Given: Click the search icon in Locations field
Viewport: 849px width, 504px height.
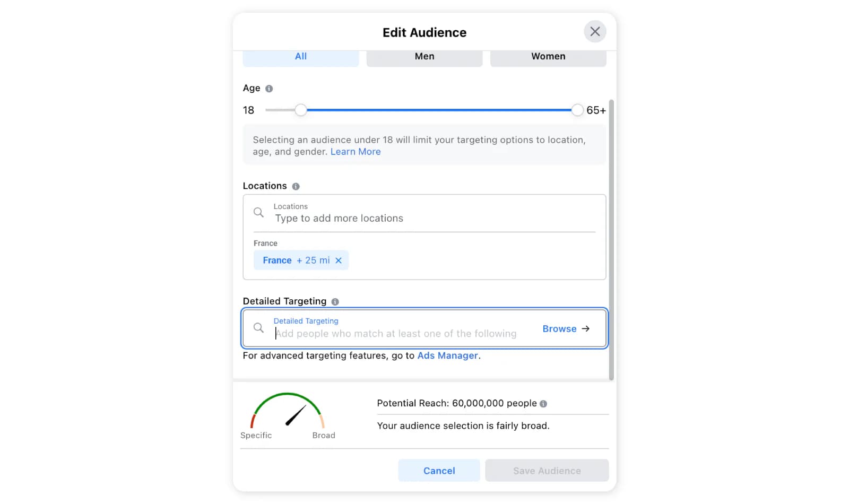Looking at the screenshot, I should (258, 212).
